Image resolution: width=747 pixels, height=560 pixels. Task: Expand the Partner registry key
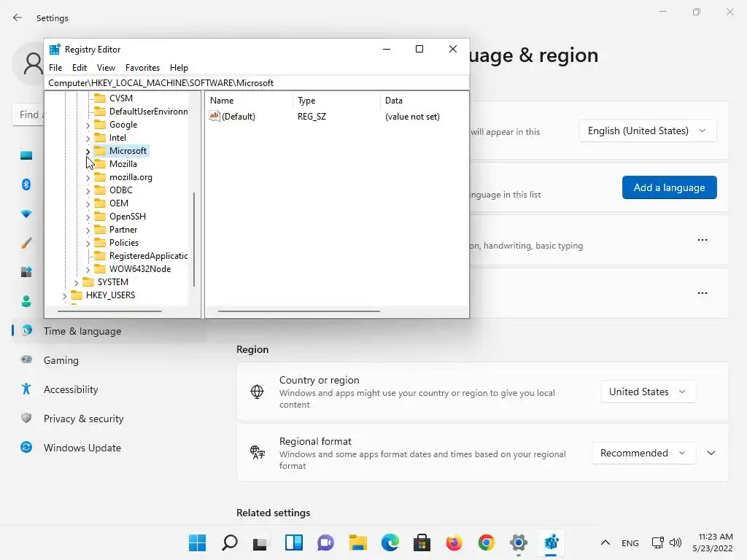pyautogui.click(x=88, y=230)
